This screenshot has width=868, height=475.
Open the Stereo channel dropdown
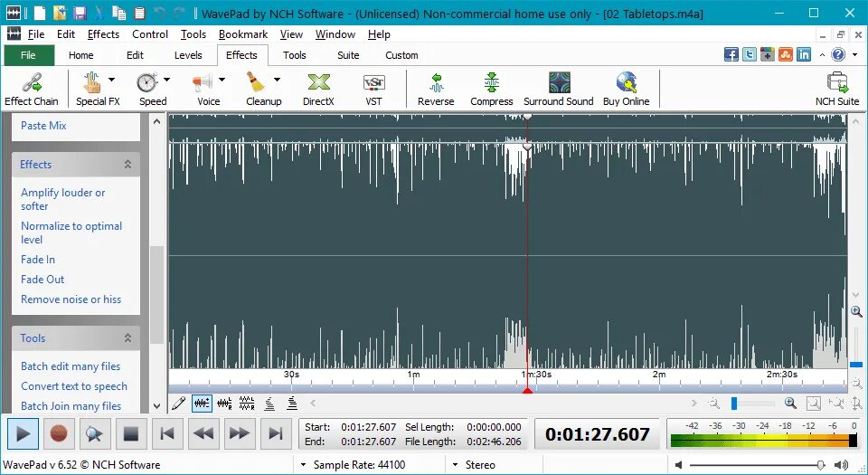[x=455, y=465]
